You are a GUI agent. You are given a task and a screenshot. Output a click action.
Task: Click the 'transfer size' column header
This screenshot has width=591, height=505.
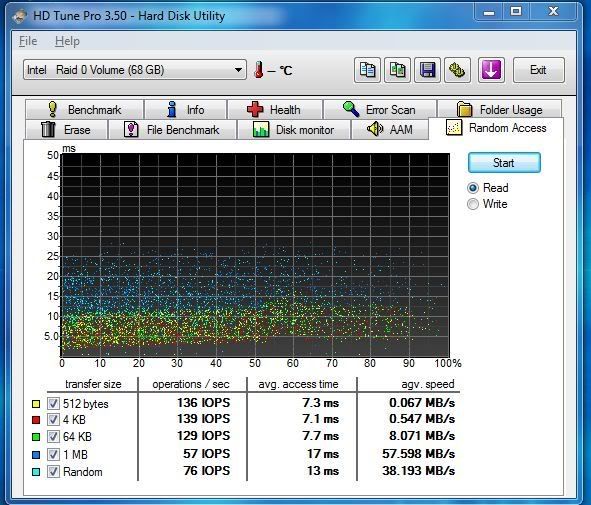(93, 384)
